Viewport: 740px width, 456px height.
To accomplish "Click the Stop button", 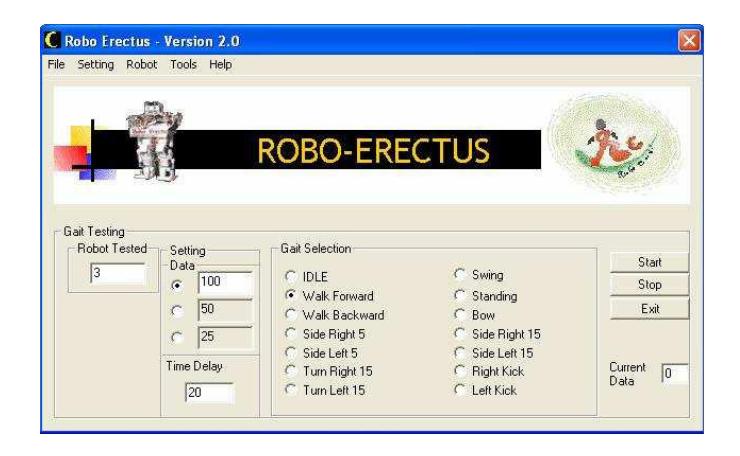I will point(649,285).
